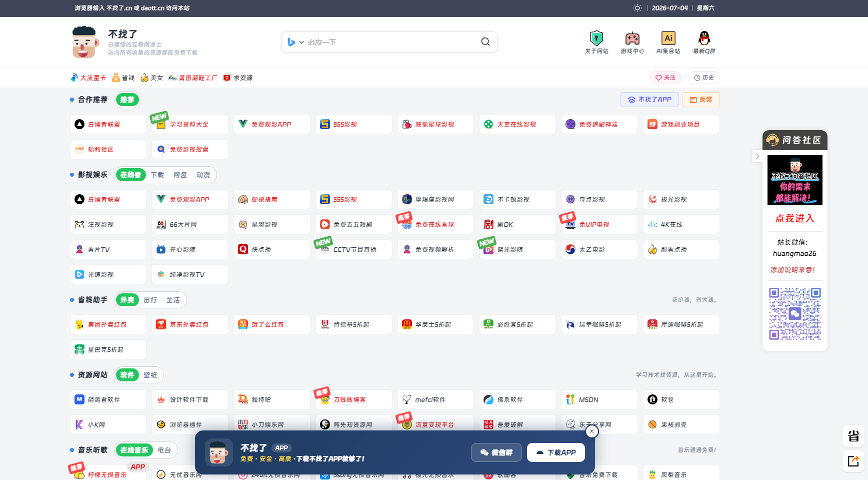Expand the Bing search engine dropdown
The width and height of the screenshot is (868, 480).
pos(295,42)
